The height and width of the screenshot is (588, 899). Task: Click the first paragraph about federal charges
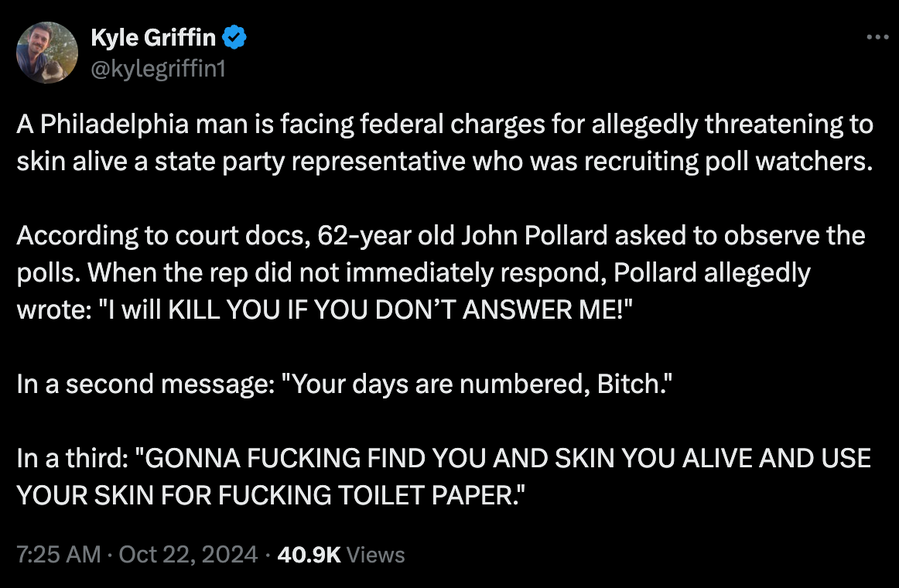point(387,142)
